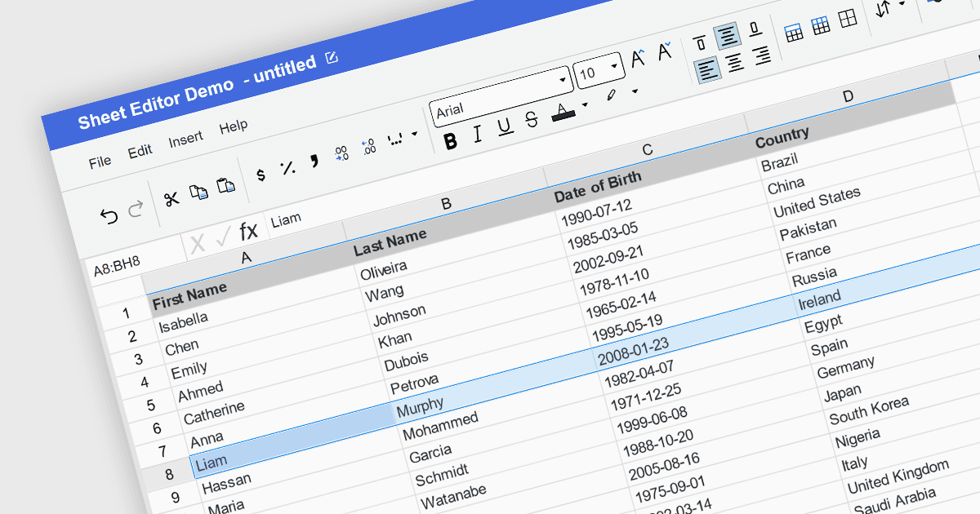
Task: Click the fill color pencil icon
Action: click(x=610, y=96)
